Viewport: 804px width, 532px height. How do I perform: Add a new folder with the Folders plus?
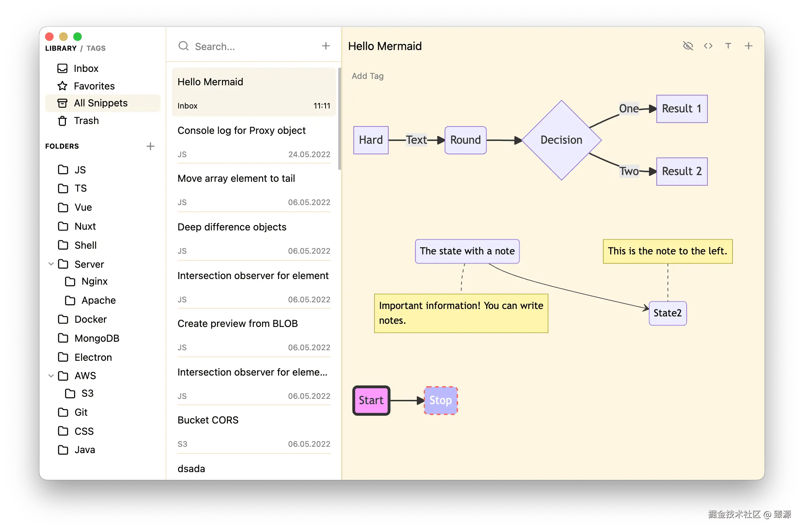click(150, 146)
